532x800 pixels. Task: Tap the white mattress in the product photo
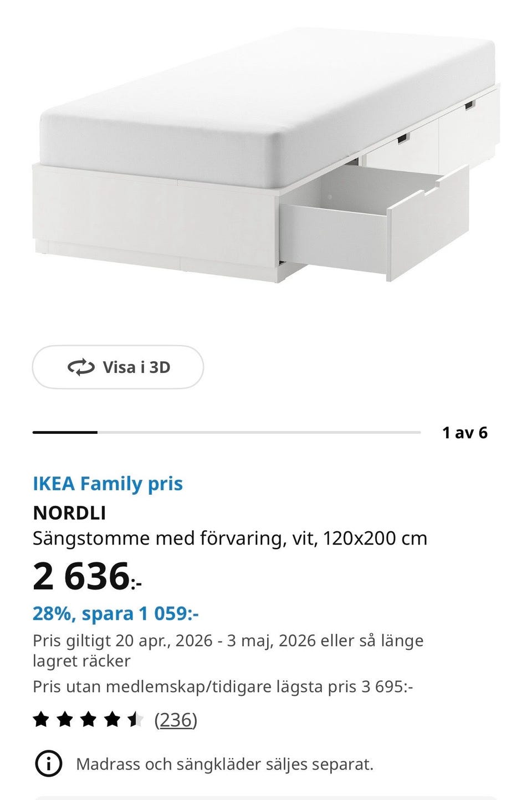tap(266, 100)
